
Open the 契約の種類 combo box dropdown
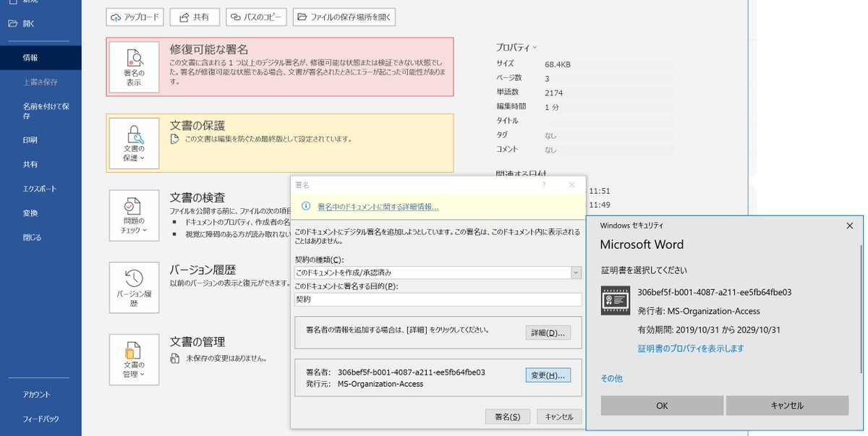pyautogui.click(x=576, y=273)
